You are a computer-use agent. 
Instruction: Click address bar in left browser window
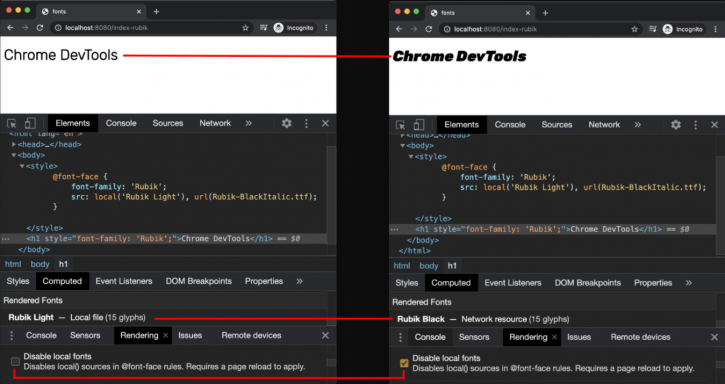click(x=152, y=28)
